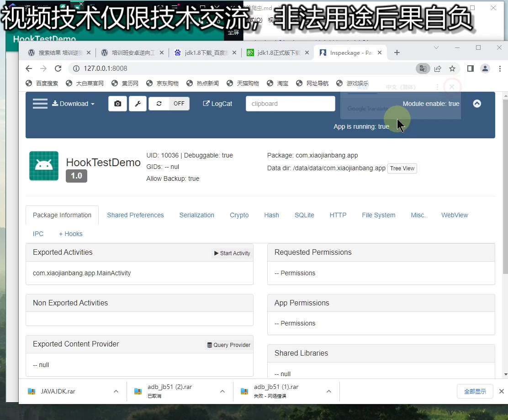Launch MainActivity via Start Activity link
508x420 pixels.
coord(232,253)
